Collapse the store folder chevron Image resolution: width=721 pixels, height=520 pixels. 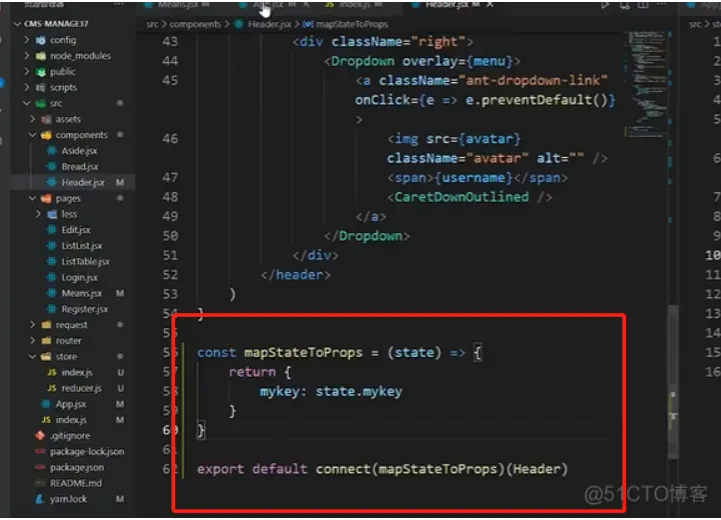pyautogui.click(x=33, y=356)
